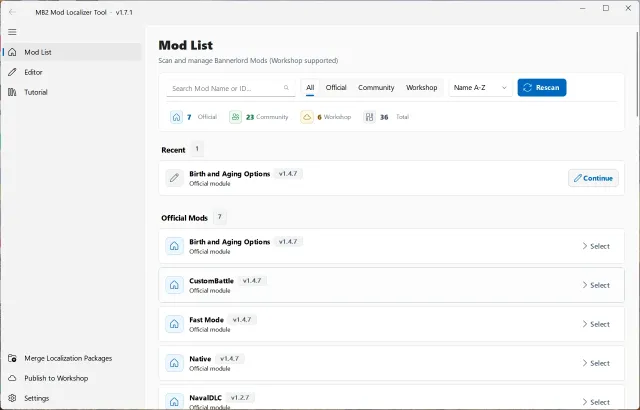Click the Native module house icon
This screenshot has height=410, width=640.
[174, 363]
